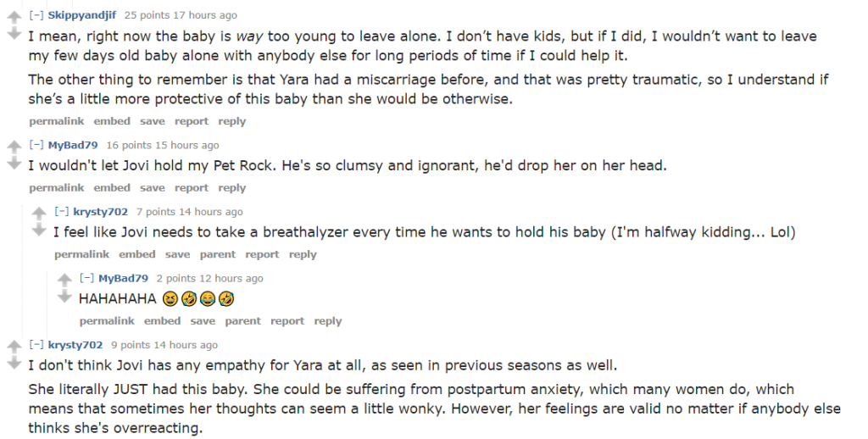Reply to the HAHAHAHA comment
The image size is (868, 439).
(327, 321)
